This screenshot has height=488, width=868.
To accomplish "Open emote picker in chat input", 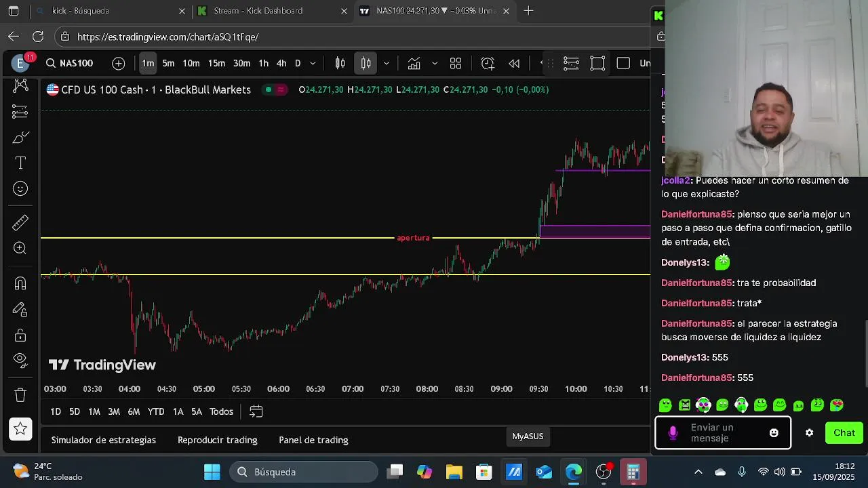I will 774,432.
